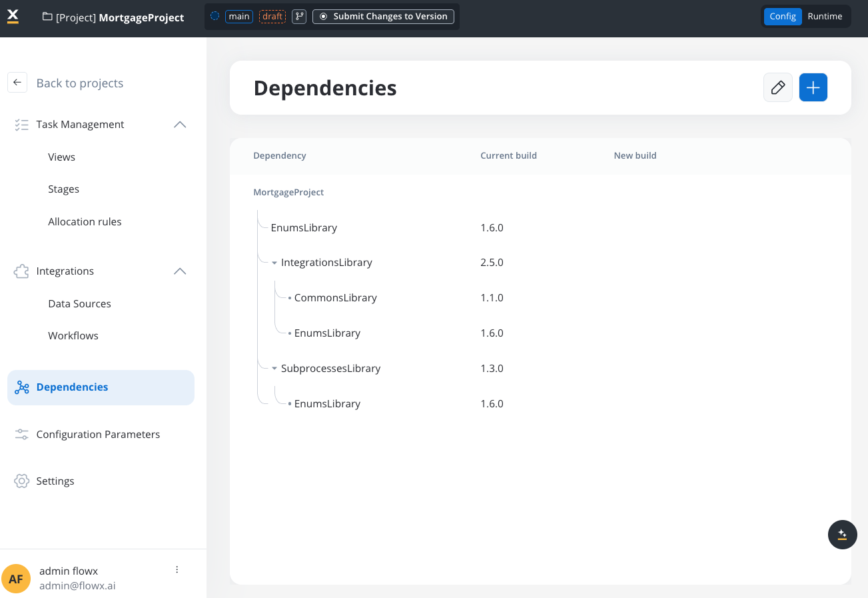868x598 pixels.
Task: Open the three-dot user menu
Action: coord(177,569)
